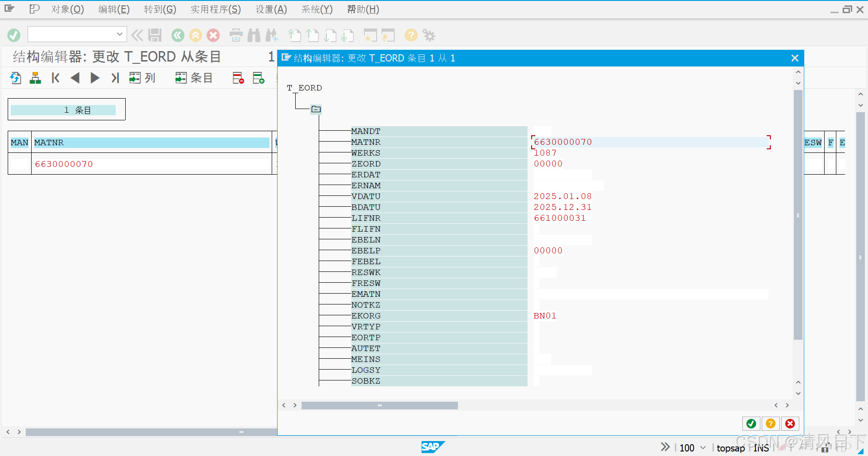Viewport: 868px width, 456px height.
Task: Click the LIFNR value 661000031
Action: pos(560,218)
